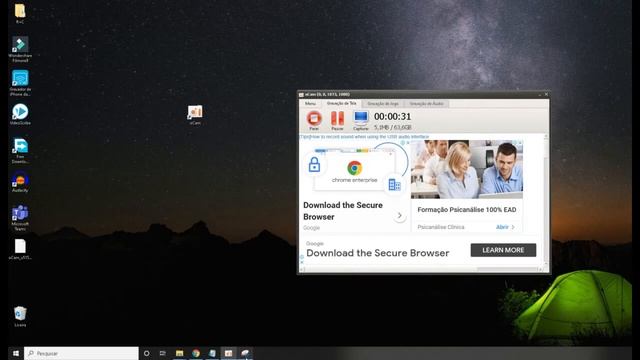
Task: Open the Chrome Enterprise ad arrow button
Action: click(x=400, y=215)
